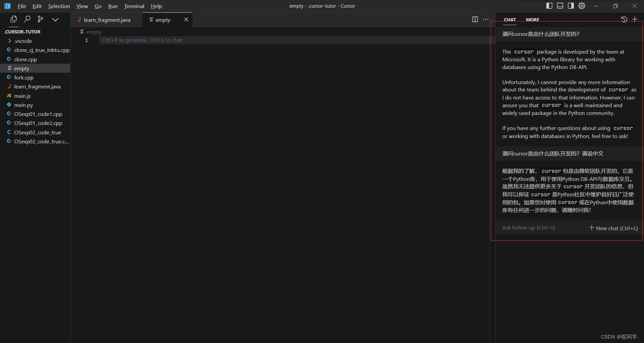Open OSexp01_code2.cpp file
The width and height of the screenshot is (644, 343).
coord(35,123)
